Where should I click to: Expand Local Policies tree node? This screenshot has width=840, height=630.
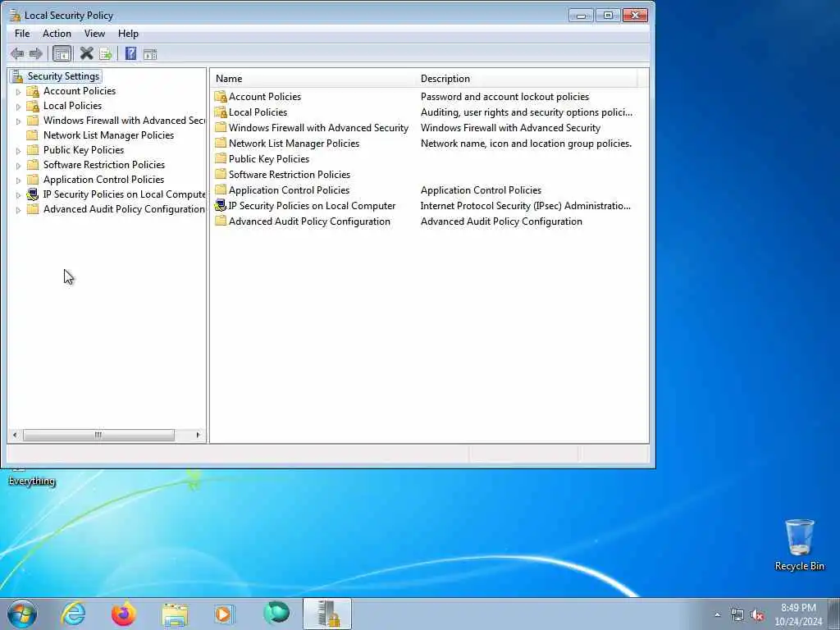click(18, 107)
